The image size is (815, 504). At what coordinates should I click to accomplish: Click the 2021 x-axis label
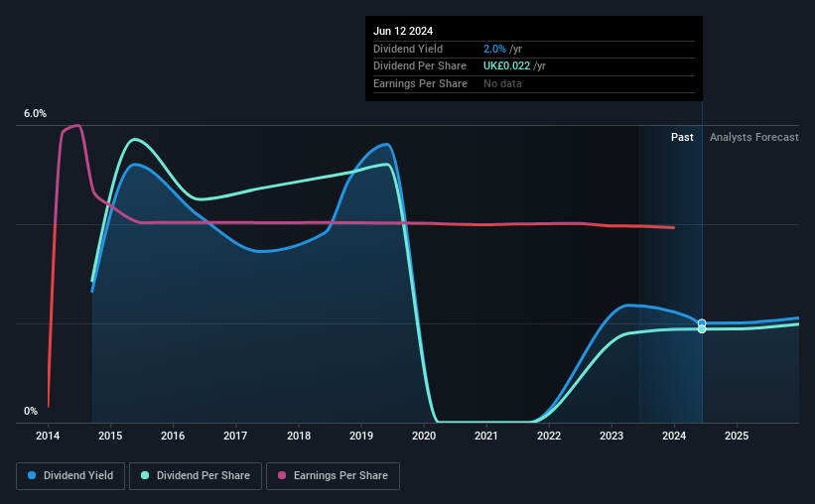[x=486, y=436]
